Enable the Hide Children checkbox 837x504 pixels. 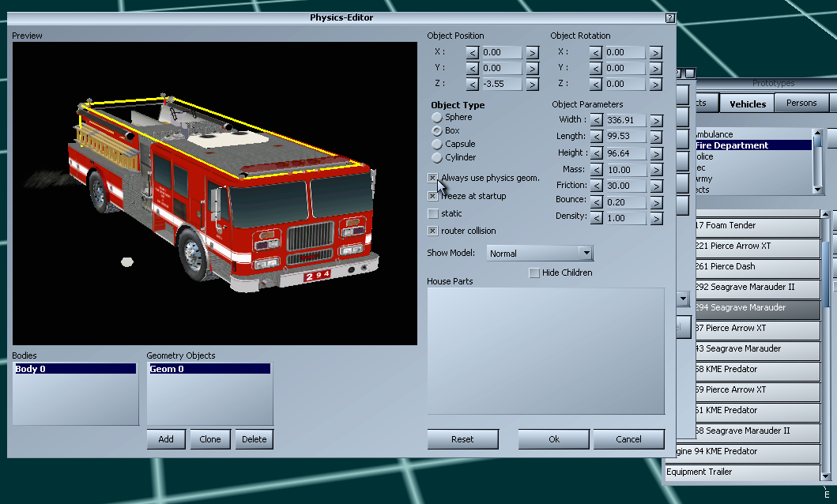pos(533,273)
